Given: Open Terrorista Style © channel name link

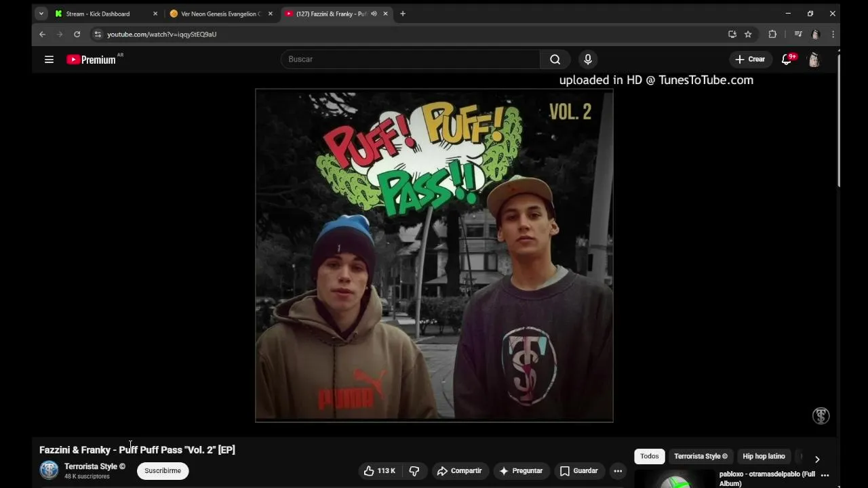Looking at the screenshot, I should pyautogui.click(x=95, y=466).
